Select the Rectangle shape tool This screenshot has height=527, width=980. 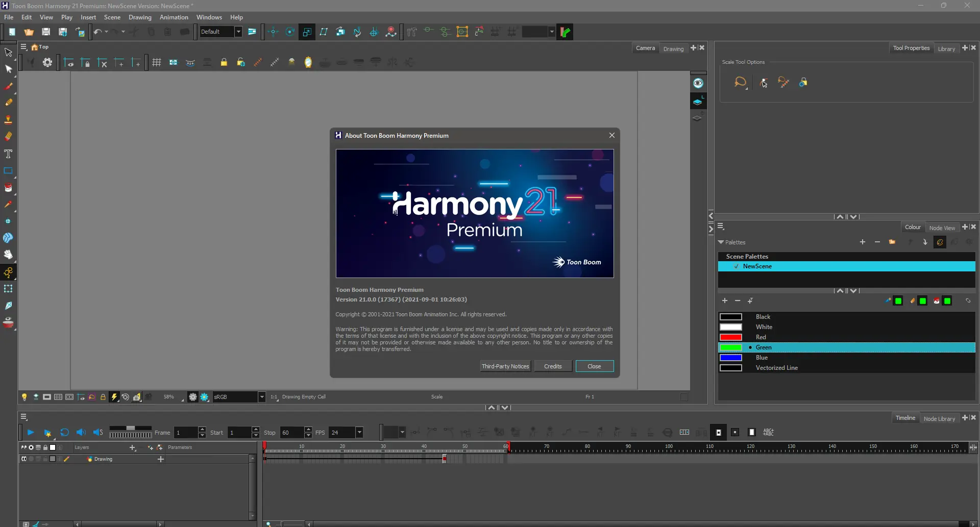(8, 171)
